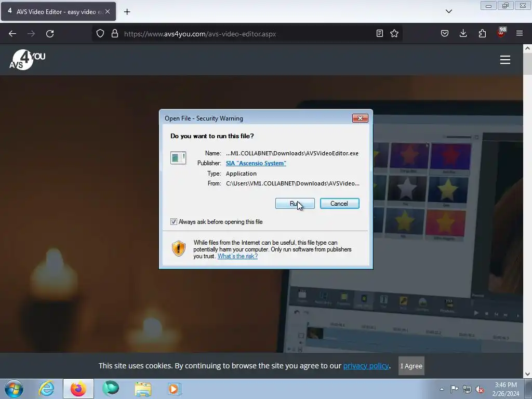532x399 pixels.
Task: Open Windows Explorer folder from taskbar
Action: (143, 389)
